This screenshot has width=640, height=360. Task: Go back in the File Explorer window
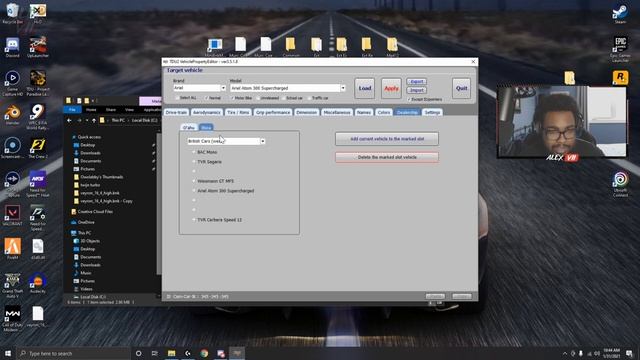pyautogui.click(x=69, y=120)
